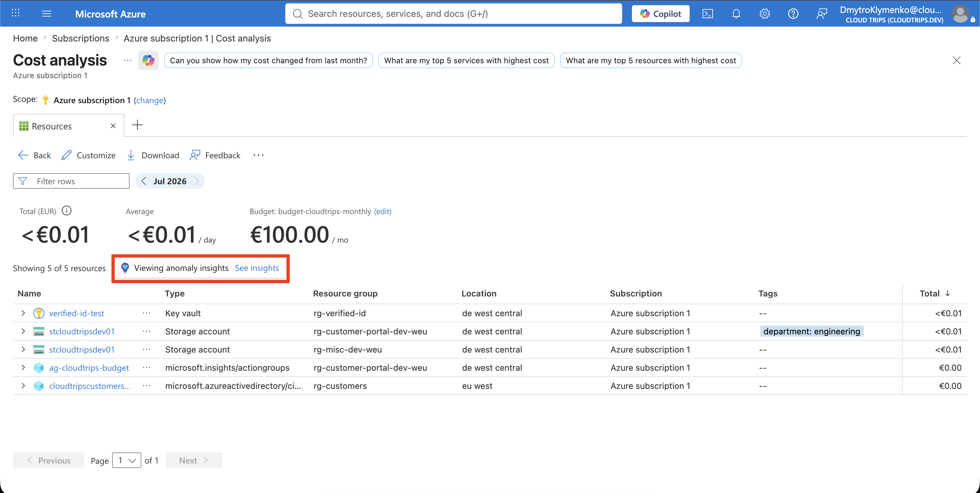The height and width of the screenshot is (493, 980).
Task: Click the Name column header
Action: click(29, 293)
